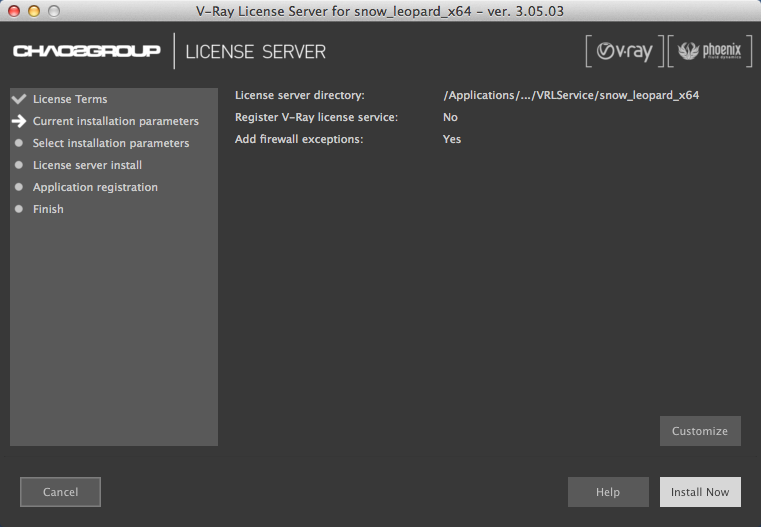Click the Register V-Ray license service No value
The height and width of the screenshot is (527, 761).
pyautogui.click(x=450, y=117)
